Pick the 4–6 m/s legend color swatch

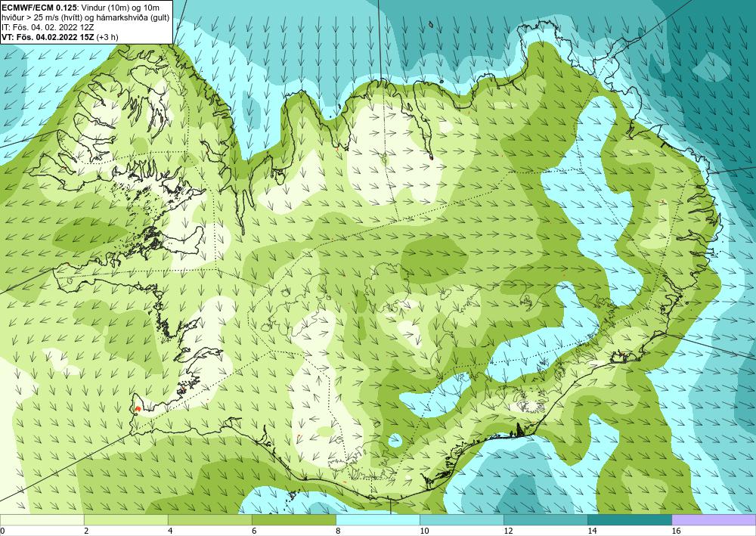click(x=209, y=519)
